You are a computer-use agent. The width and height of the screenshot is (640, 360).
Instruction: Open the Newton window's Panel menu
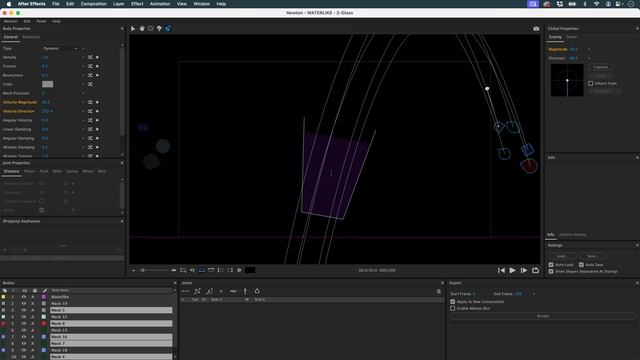(41, 21)
